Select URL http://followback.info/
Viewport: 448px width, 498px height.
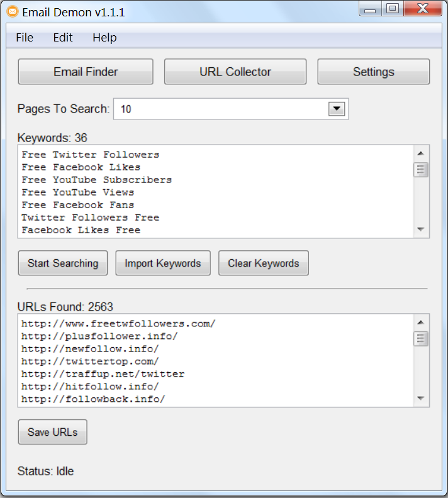[x=93, y=399]
